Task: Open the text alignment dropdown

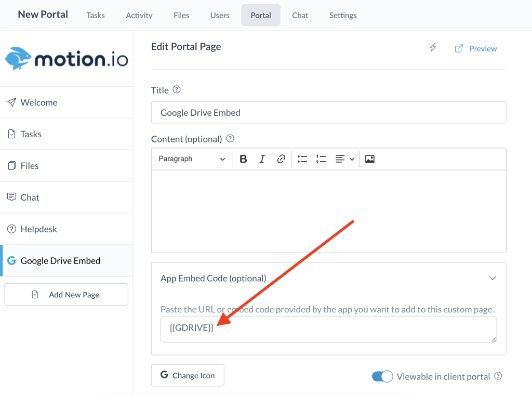Action: click(345, 159)
